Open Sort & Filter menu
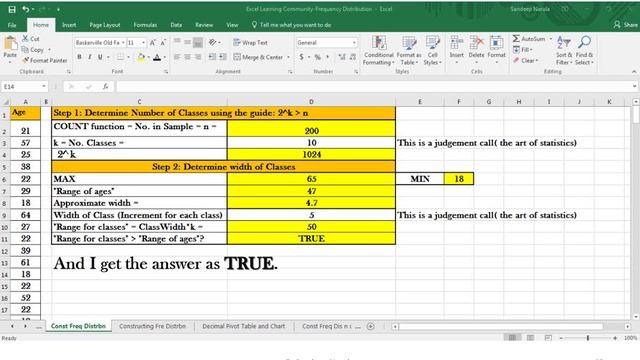Image resolution: width=640 pixels, height=360 pixels. [564, 51]
